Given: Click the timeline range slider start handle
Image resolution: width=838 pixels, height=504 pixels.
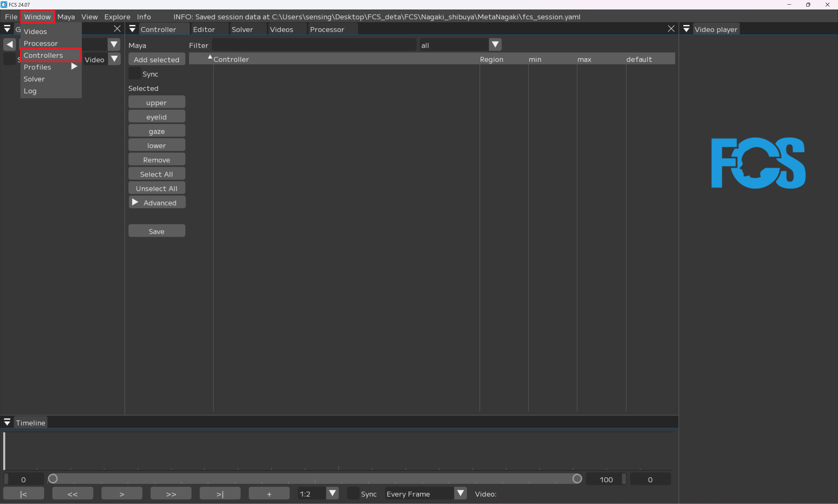Looking at the screenshot, I should click(x=53, y=479).
